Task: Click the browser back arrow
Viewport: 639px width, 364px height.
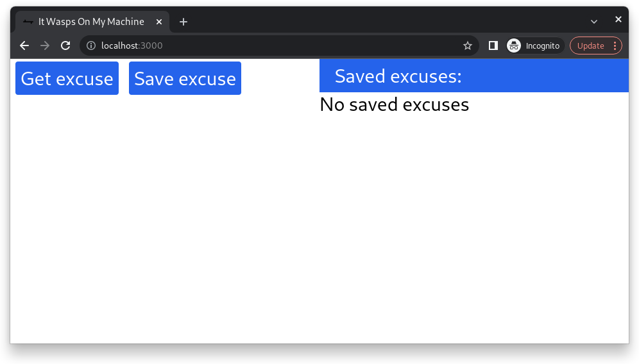Action: click(24, 45)
